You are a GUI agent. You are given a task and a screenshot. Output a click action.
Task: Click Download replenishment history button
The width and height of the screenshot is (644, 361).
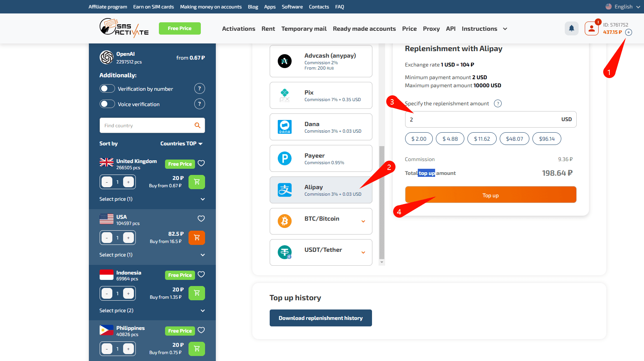click(320, 318)
